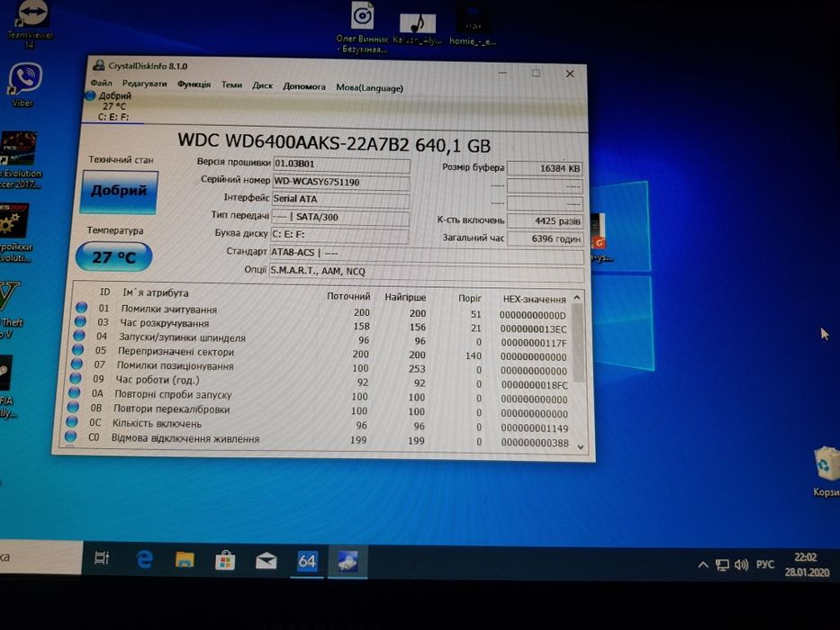Screen dimensions: 840x630
Task: Click the status dot for attribute 0B
Action: click(73, 407)
